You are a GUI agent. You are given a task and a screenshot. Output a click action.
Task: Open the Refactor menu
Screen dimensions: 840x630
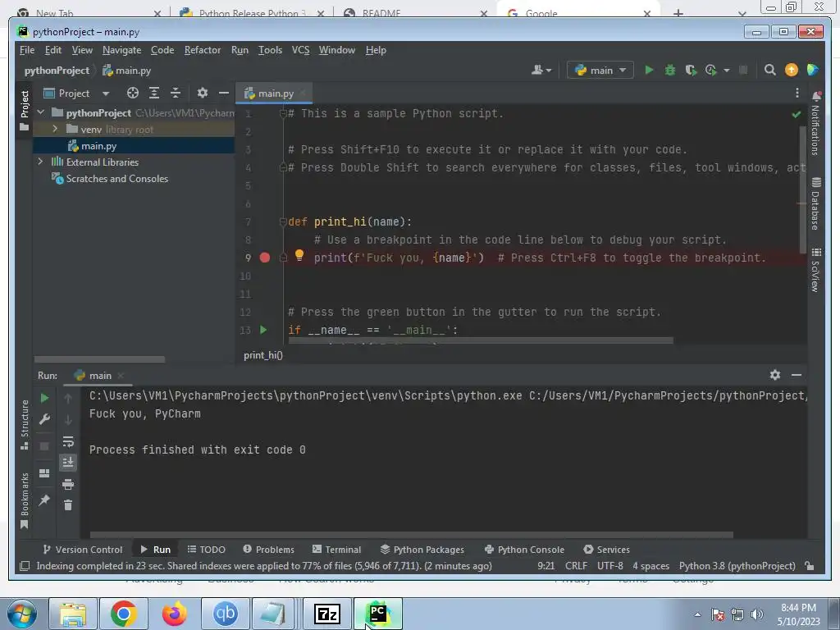click(203, 50)
